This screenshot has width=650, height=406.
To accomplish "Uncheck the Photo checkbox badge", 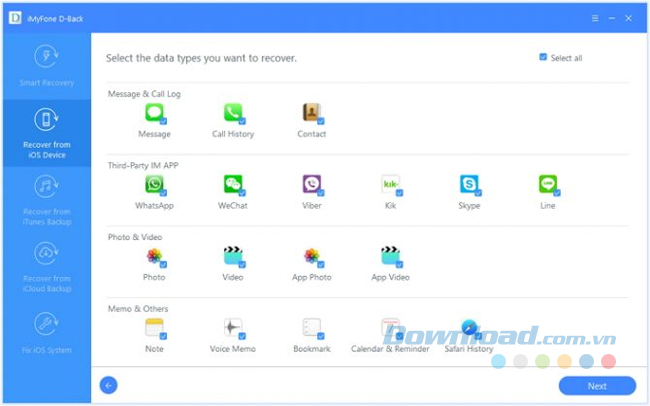I will point(163,265).
